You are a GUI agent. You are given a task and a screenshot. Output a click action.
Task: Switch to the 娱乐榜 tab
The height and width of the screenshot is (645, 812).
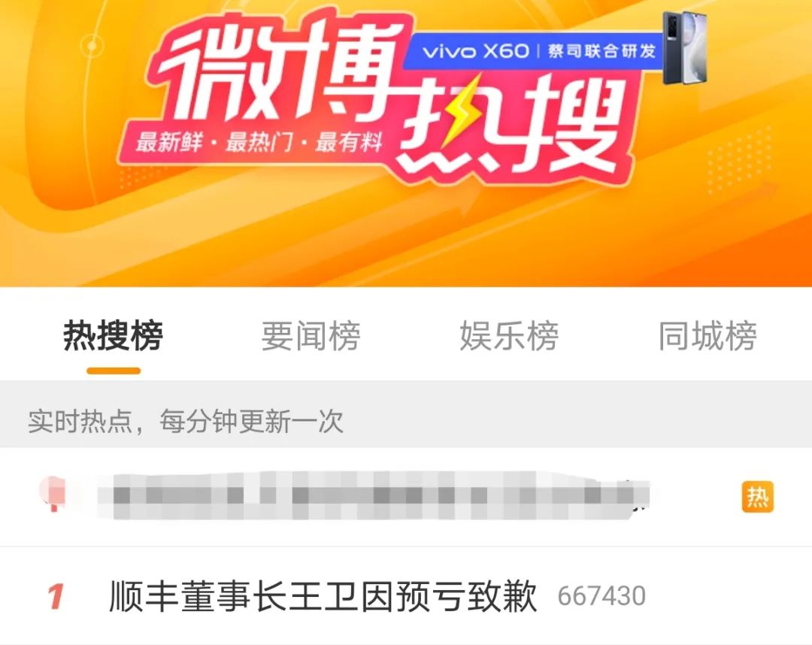click(510, 336)
